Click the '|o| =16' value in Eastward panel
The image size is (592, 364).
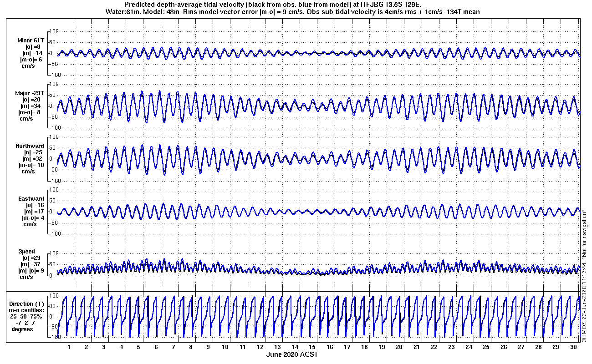click(x=35, y=205)
